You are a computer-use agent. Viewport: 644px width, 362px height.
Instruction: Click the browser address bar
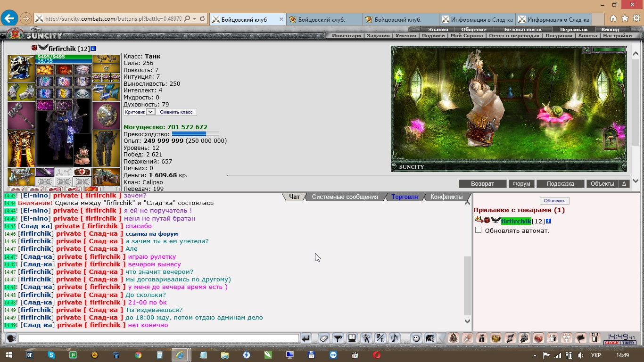pos(113,19)
